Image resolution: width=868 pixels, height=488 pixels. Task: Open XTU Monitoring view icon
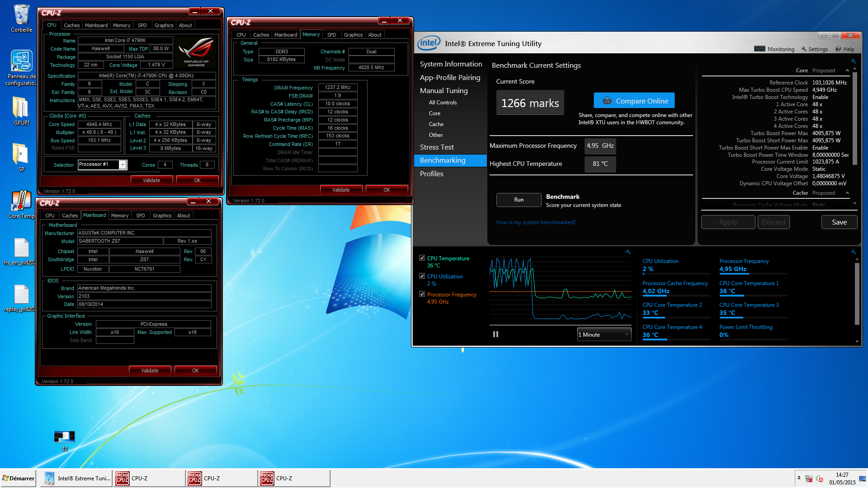[774, 49]
